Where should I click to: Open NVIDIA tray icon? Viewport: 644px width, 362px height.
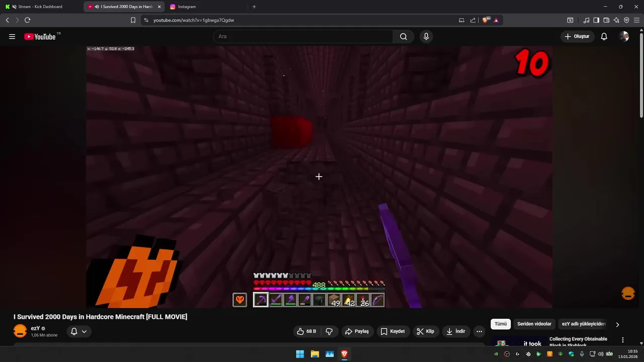496,354
